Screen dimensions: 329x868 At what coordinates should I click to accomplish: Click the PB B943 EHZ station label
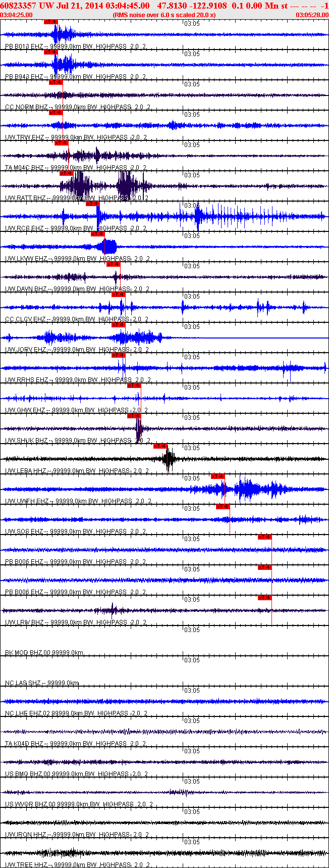(76, 77)
